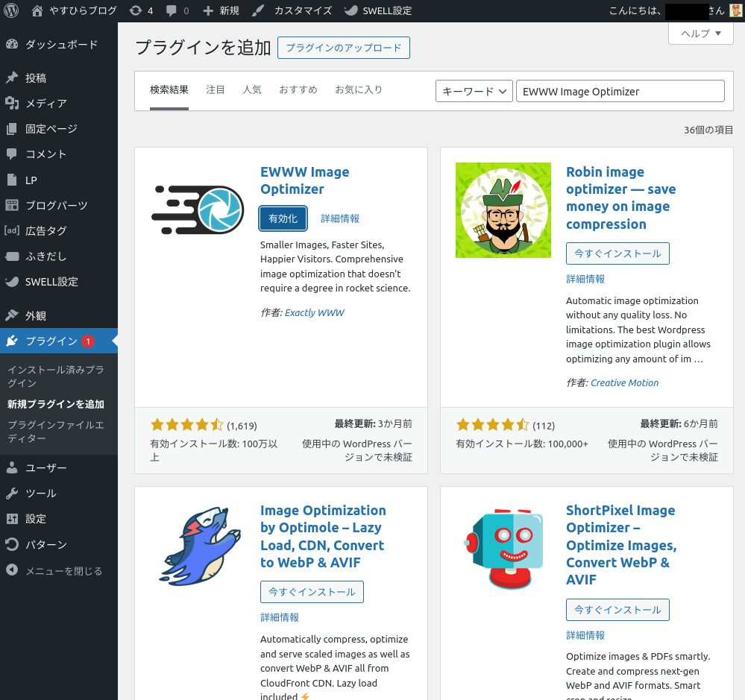This screenshot has width=745, height=700.
Task: Open Dashboard from the sidebar gauge icon
Action: [x=12, y=45]
